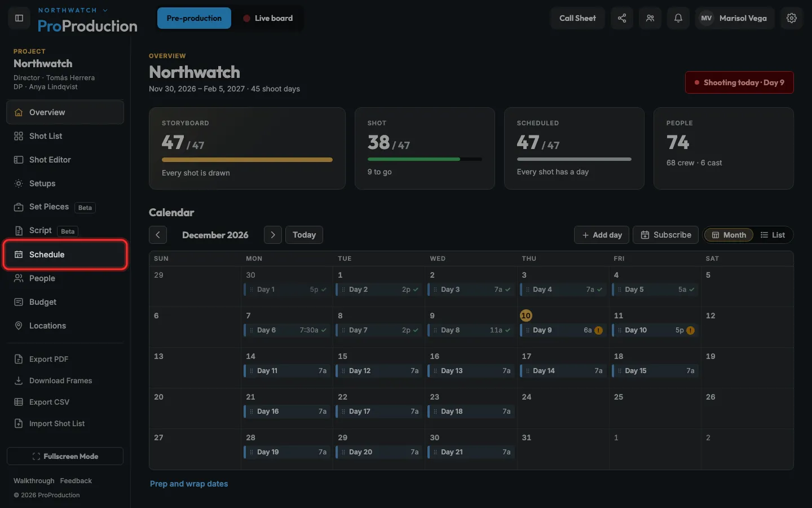Import a shot list
Image resolution: width=812 pixels, height=508 pixels.
coord(65,423)
